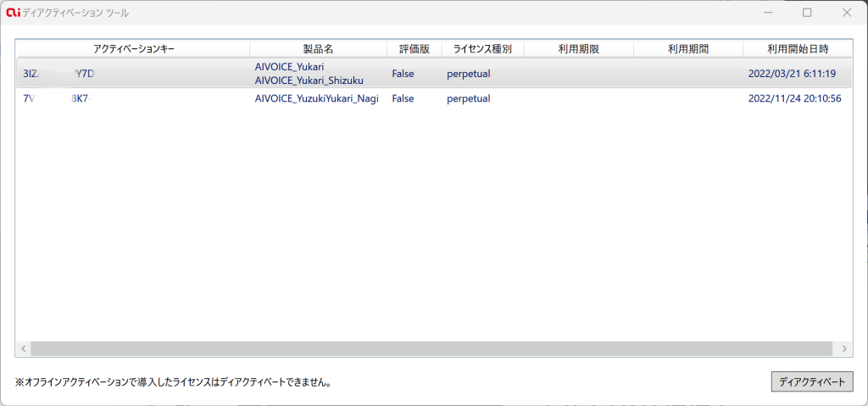
Task: Sort by アクティベーションキー column header
Action: click(x=133, y=49)
